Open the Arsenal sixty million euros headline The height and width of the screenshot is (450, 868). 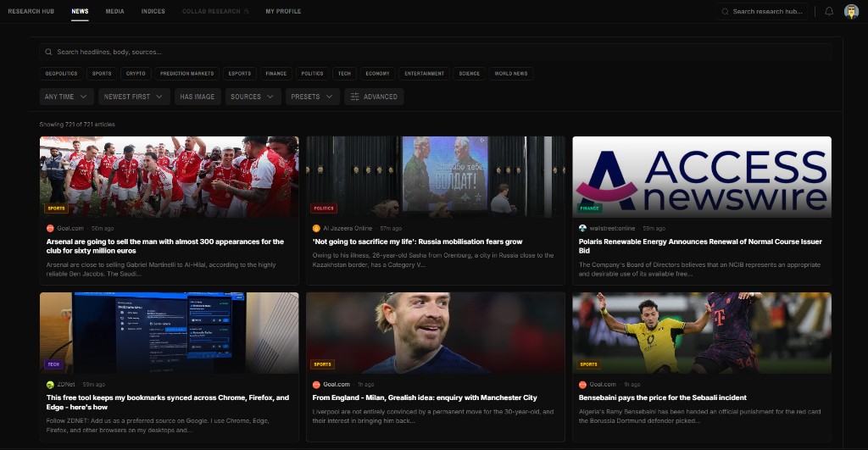tap(165, 246)
